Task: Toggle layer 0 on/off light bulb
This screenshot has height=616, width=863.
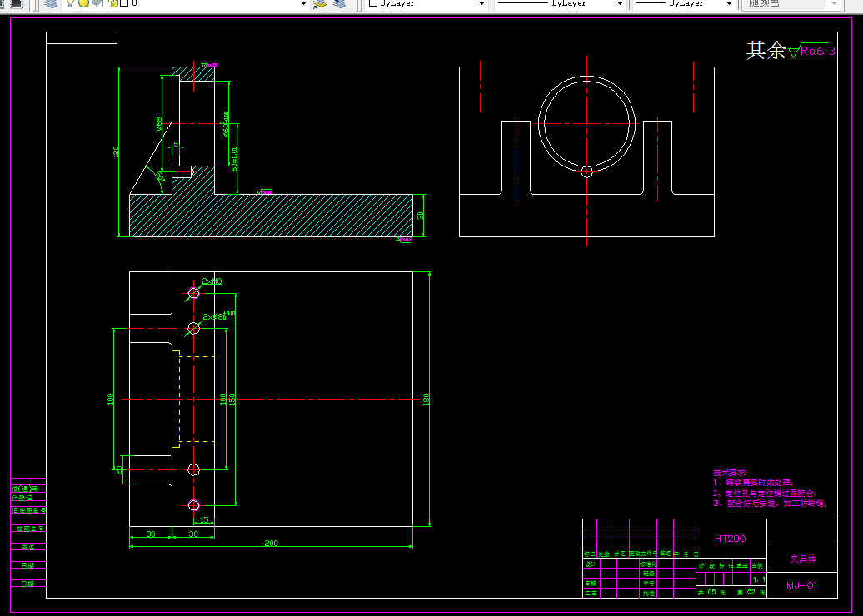Action: click(x=70, y=3)
